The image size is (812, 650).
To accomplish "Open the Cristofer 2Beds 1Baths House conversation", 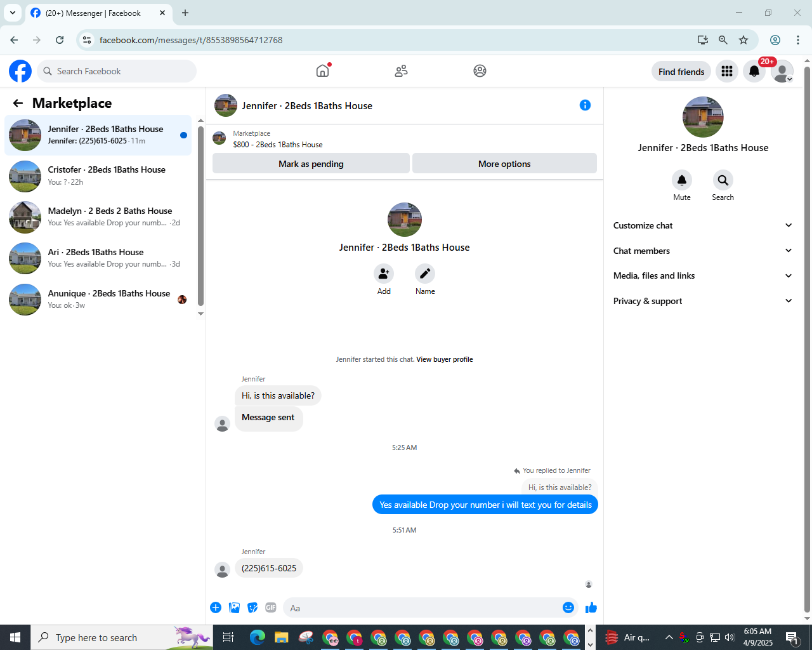I will coord(98,176).
